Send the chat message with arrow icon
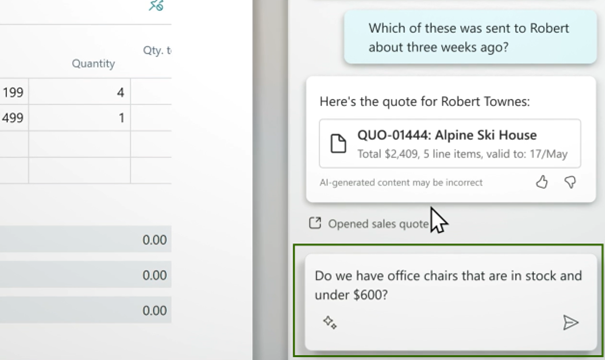 click(570, 323)
